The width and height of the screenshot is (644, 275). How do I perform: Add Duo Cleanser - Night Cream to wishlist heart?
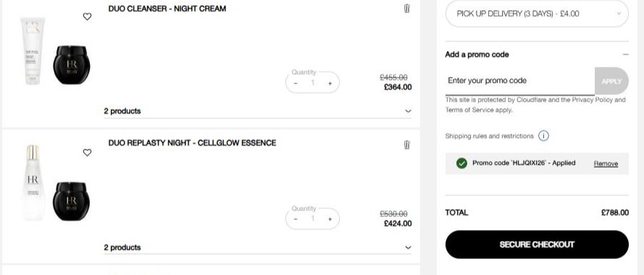click(87, 17)
